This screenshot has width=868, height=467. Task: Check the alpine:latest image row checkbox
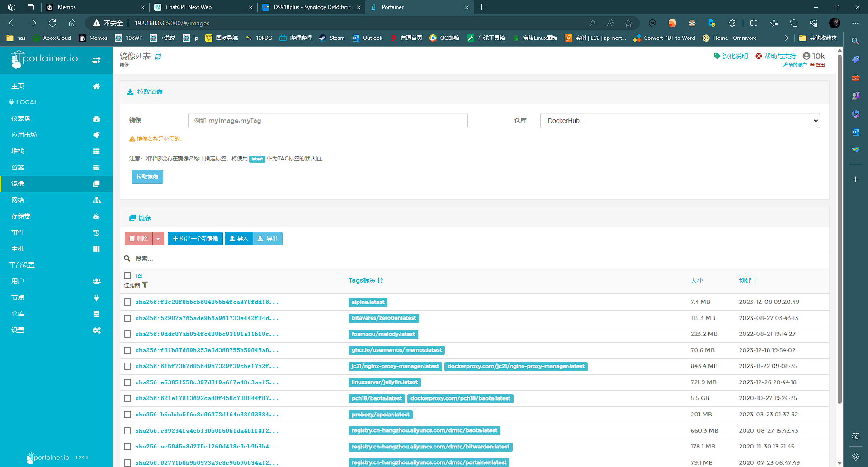coord(127,302)
